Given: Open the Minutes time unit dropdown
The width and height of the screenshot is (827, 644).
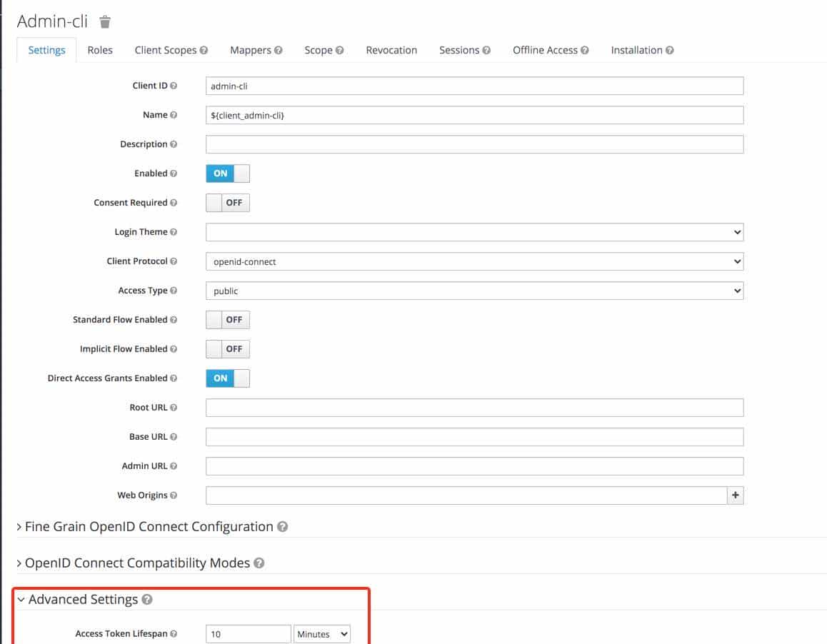Looking at the screenshot, I should pos(321,634).
